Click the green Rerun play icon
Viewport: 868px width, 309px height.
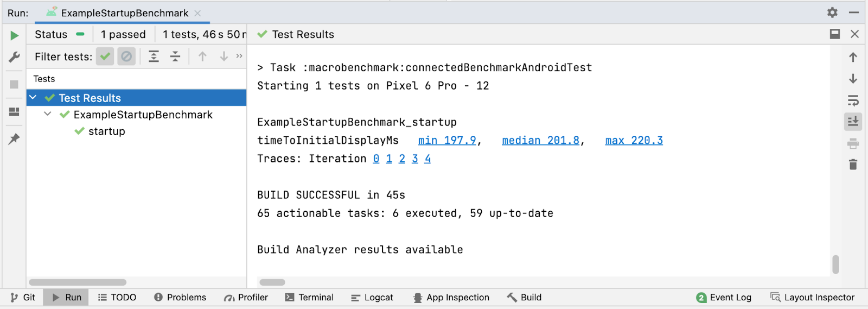click(14, 36)
